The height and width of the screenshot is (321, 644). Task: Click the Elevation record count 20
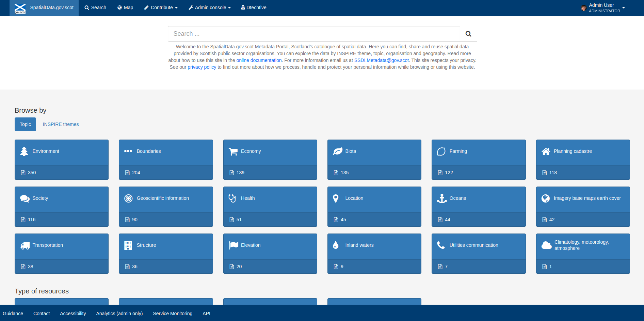pyautogui.click(x=239, y=267)
